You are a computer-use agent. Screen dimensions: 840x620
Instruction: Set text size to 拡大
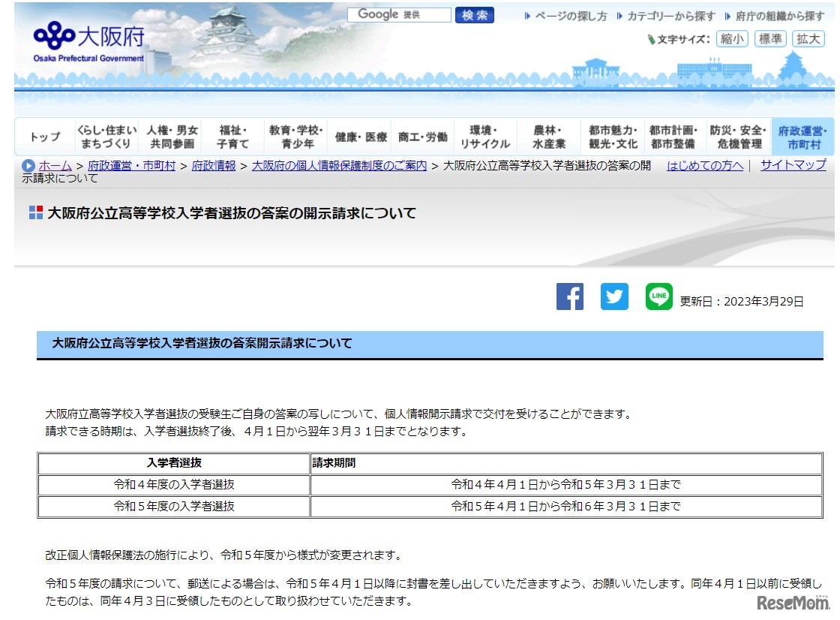click(808, 39)
